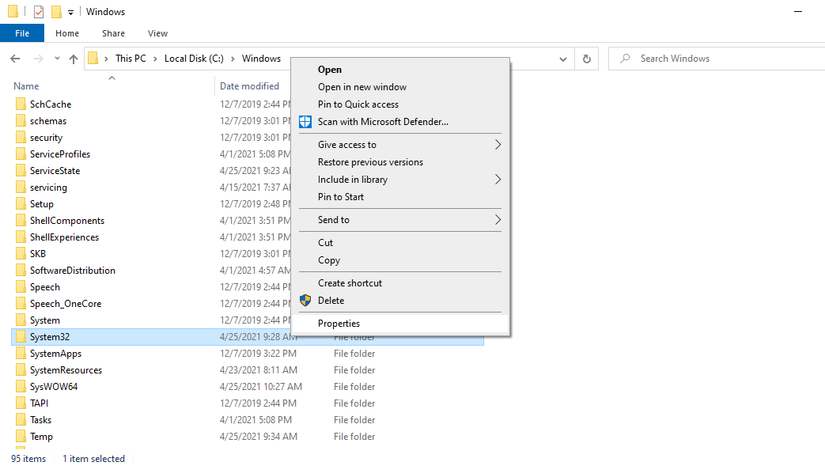Go up one folder level

(74, 59)
